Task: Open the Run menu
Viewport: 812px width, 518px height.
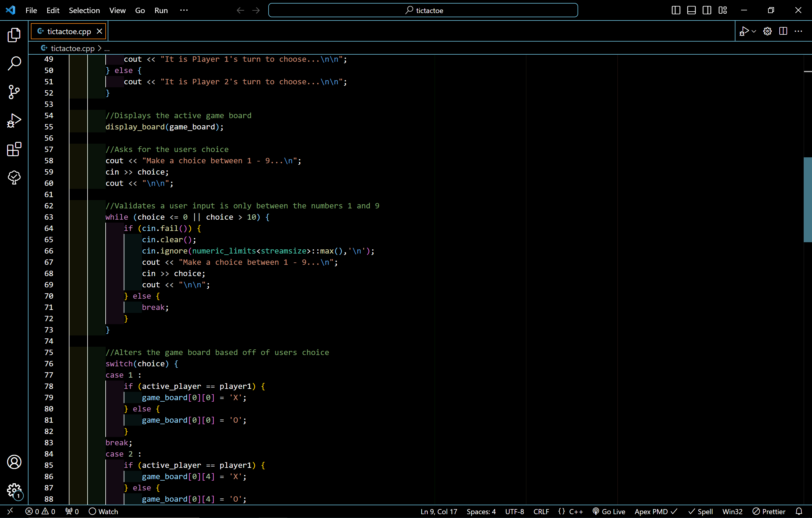Action: click(x=161, y=10)
